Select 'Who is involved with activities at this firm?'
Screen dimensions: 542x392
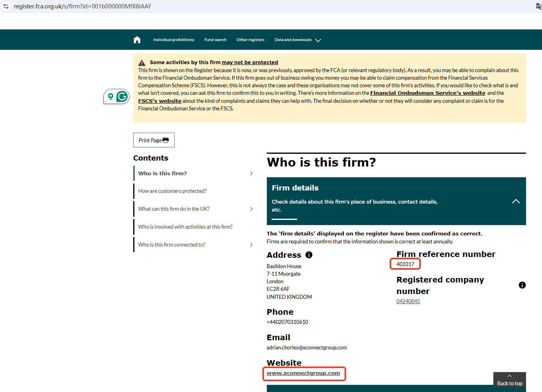[185, 227]
